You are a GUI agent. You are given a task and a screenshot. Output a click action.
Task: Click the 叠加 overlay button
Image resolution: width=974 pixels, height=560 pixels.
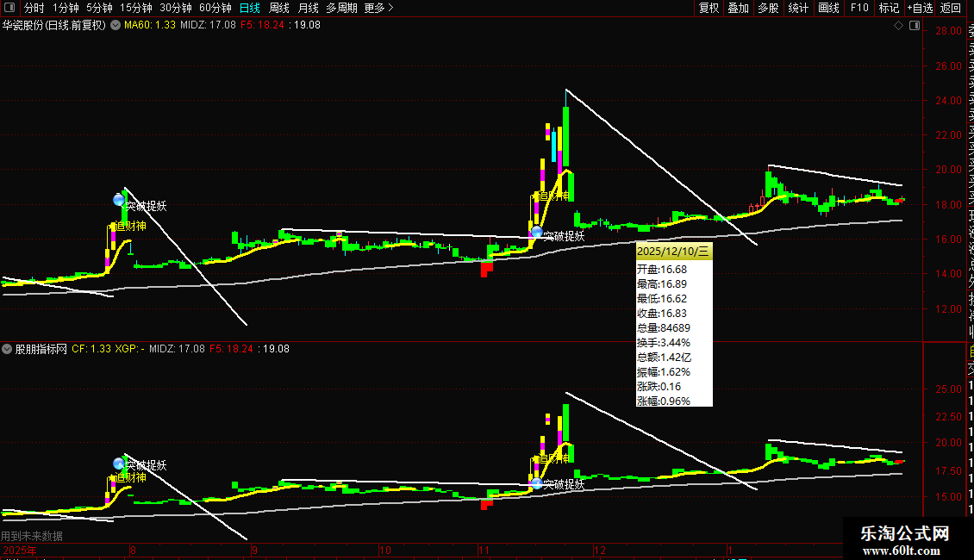coord(739,8)
